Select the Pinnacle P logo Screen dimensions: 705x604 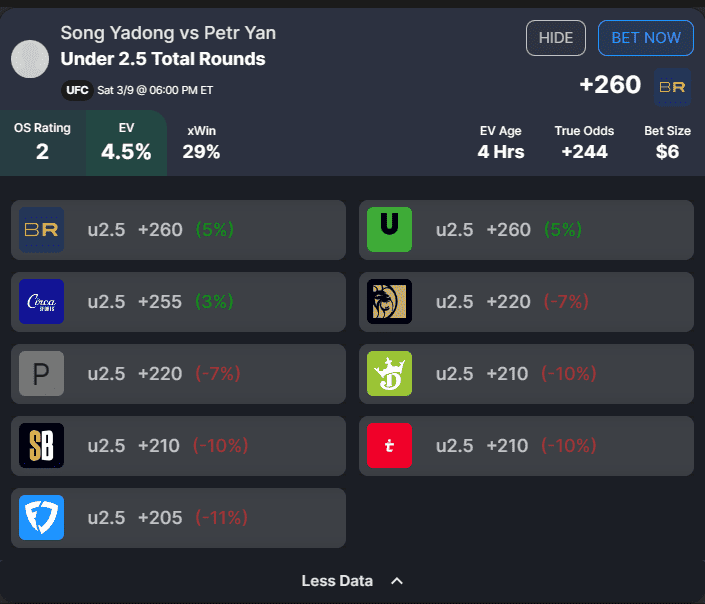(41, 374)
